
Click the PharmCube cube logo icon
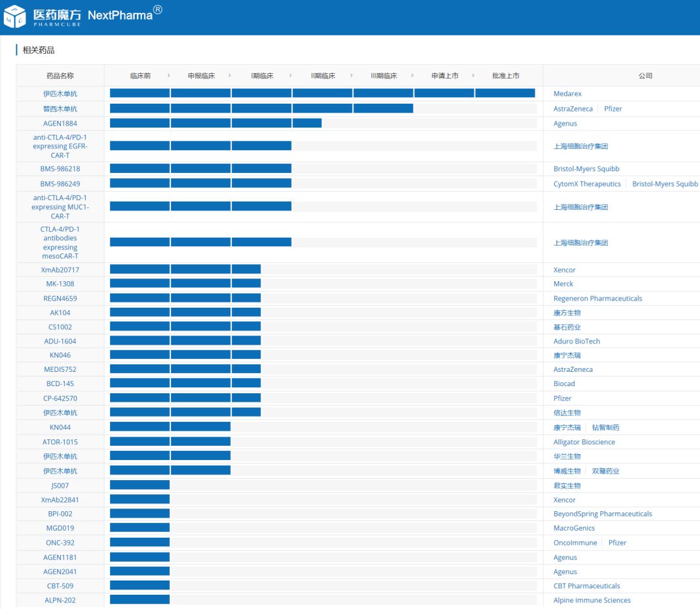point(15,16)
